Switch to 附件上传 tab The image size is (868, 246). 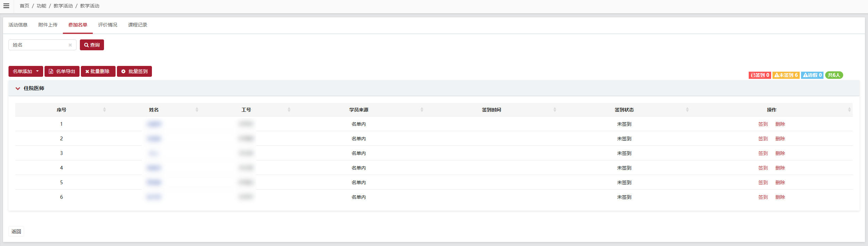point(48,25)
